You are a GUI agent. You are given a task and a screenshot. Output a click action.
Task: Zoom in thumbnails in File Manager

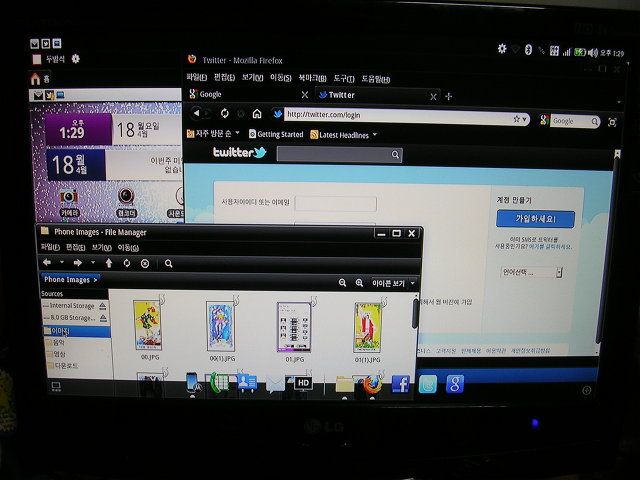(359, 283)
